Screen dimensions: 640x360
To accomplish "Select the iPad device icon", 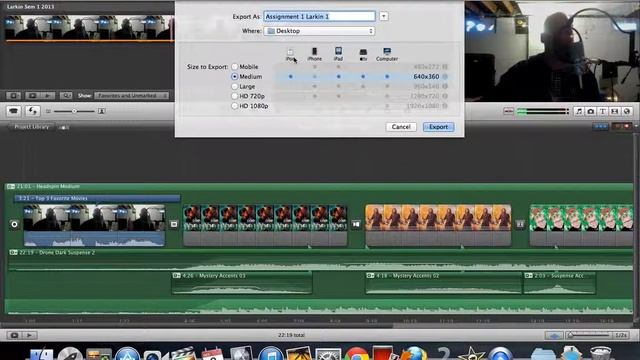I will click(x=338, y=51).
